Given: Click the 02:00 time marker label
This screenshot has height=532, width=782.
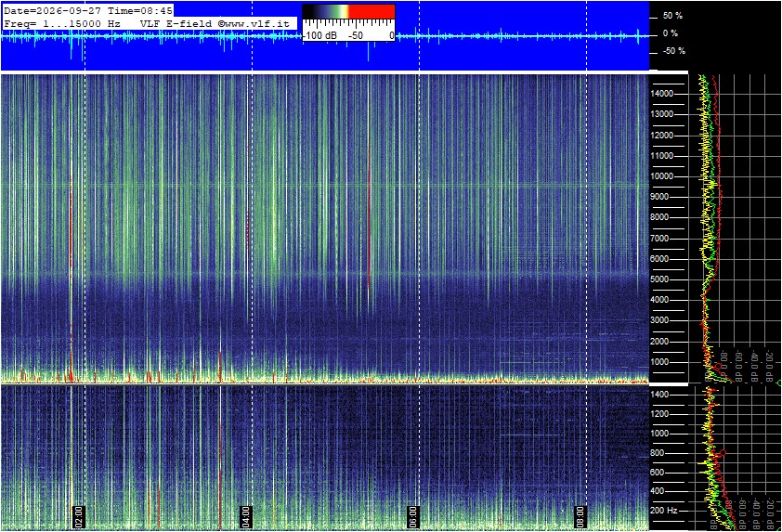Looking at the screenshot, I should [79, 516].
